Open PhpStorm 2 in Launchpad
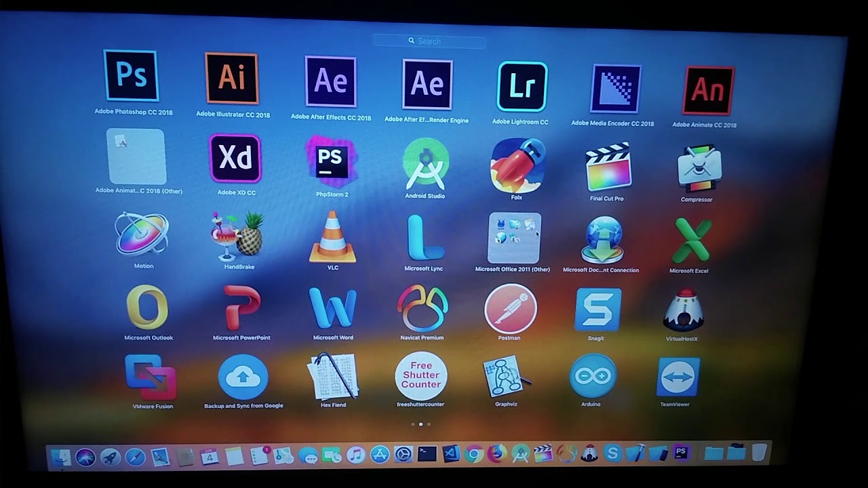 (x=331, y=161)
